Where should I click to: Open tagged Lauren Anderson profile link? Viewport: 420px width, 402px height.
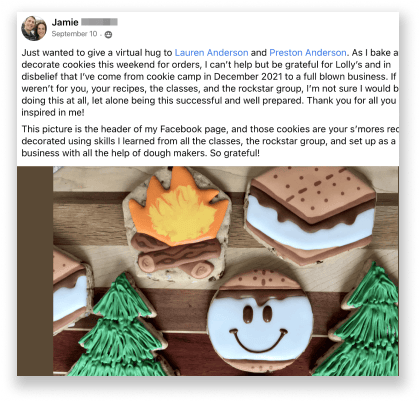coord(211,53)
